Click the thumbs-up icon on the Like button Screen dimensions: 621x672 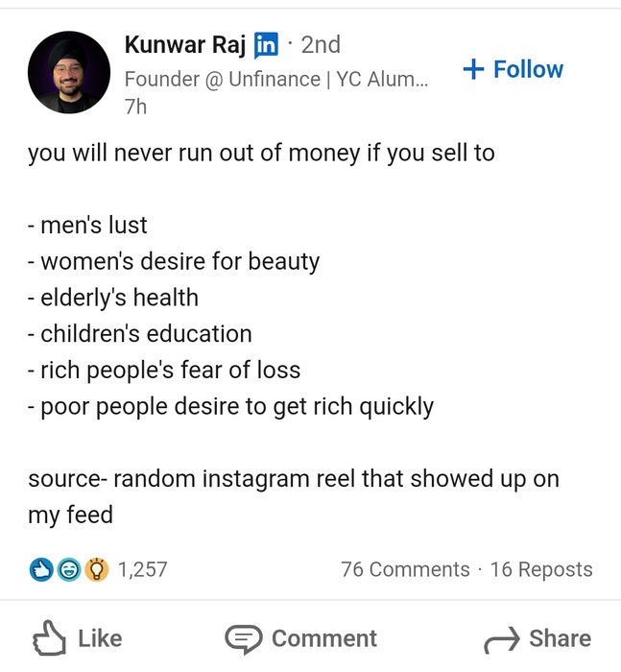coord(47,638)
